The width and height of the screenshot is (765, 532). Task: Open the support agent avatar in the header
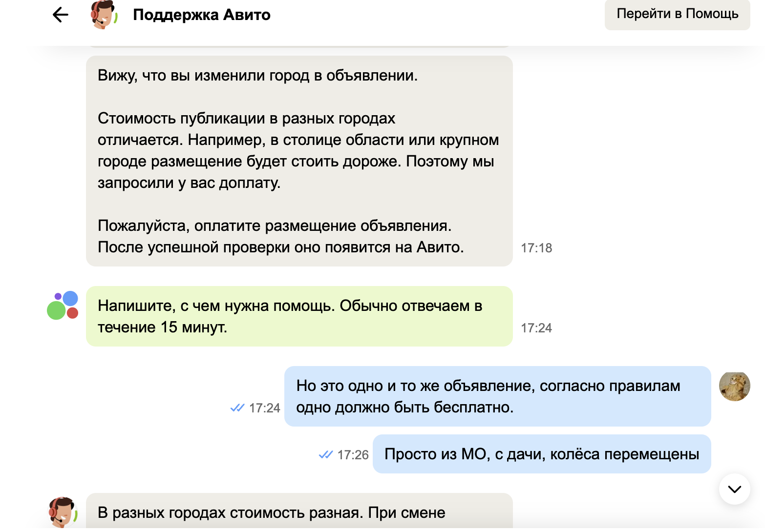click(104, 15)
